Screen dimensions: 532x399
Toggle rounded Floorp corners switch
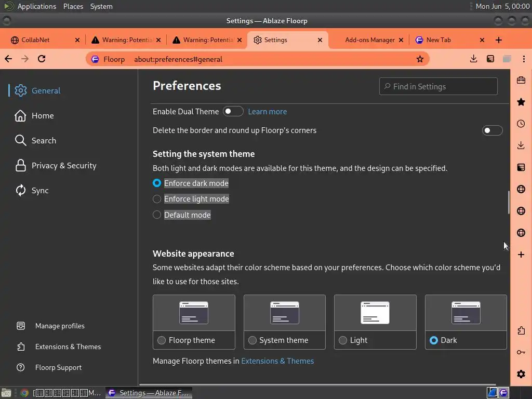492,130
